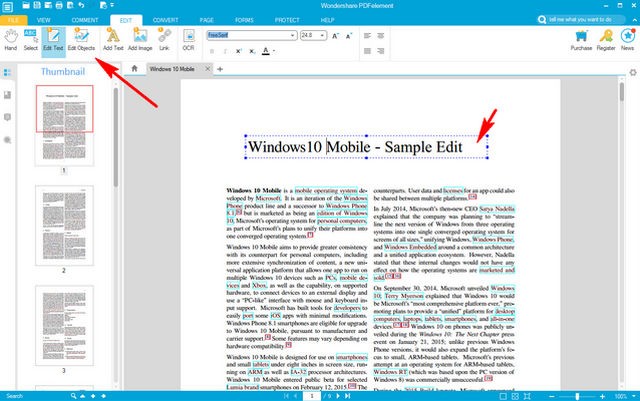Open the Purchase page
This screenshot has height=401, width=640.
(x=581, y=40)
